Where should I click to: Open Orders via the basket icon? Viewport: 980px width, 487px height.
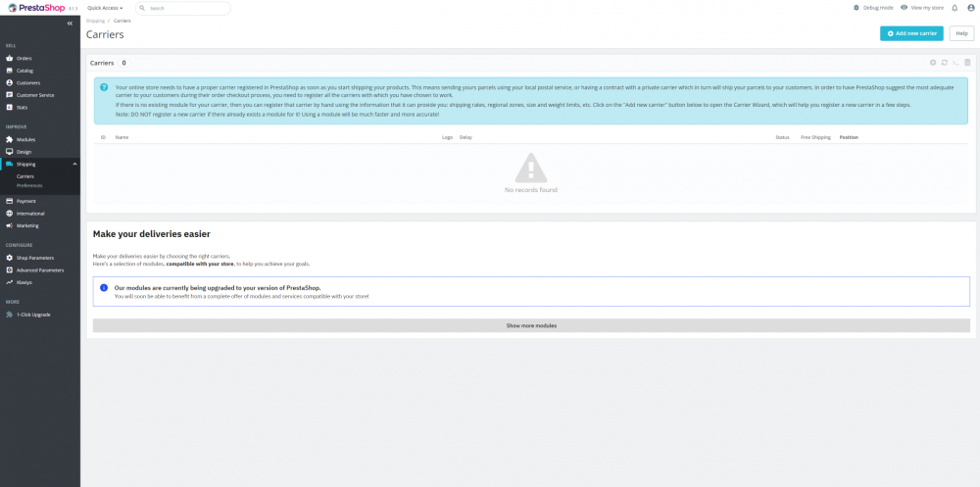click(x=10, y=58)
